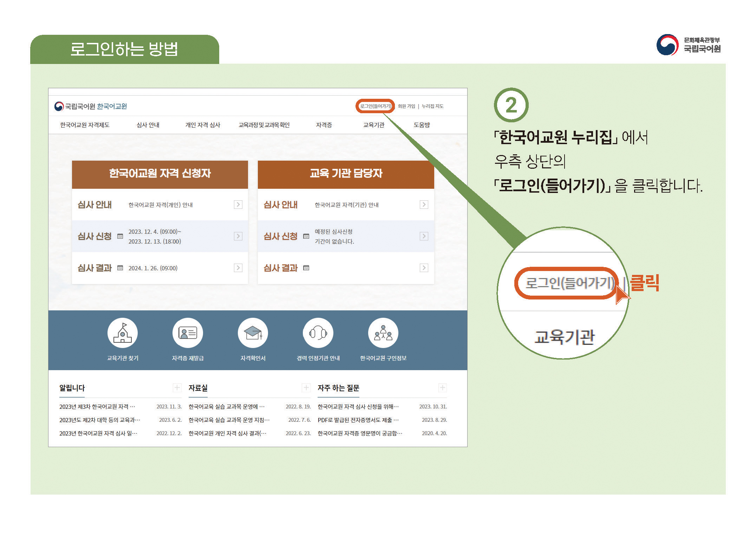The width and height of the screenshot is (756, 535).
Task: Click the calendar icon beside 심사 신청 dates
Action: tap(120, 237)
